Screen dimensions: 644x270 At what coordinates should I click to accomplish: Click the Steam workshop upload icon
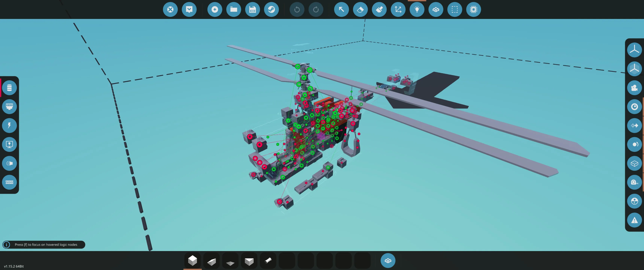tap(271, 10)
